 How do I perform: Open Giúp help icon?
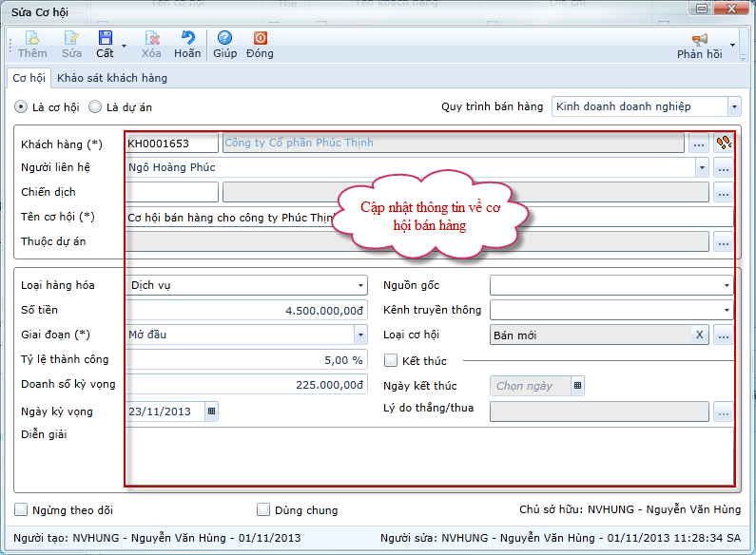(x=224, y=39)
